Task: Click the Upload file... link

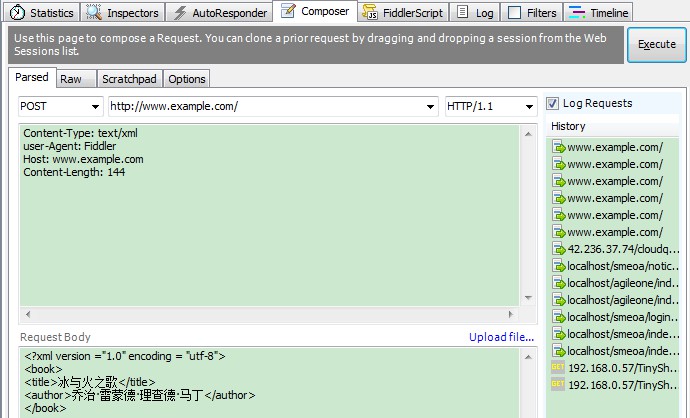Action: tap(501, 337)
